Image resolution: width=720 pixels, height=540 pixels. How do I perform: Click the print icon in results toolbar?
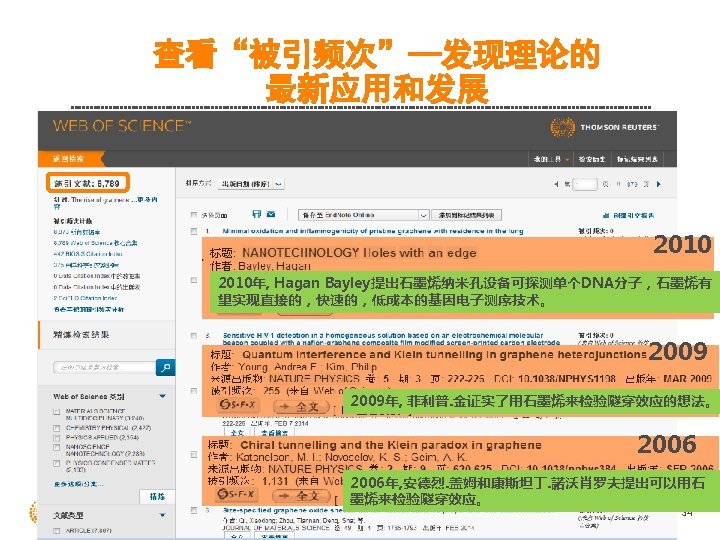coord(257,214)
